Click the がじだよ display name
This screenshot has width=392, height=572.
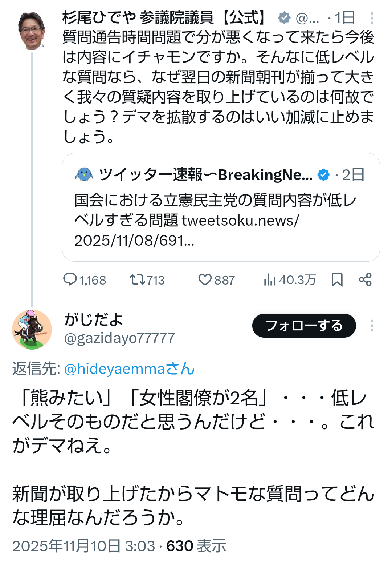(x=94, y=320)
